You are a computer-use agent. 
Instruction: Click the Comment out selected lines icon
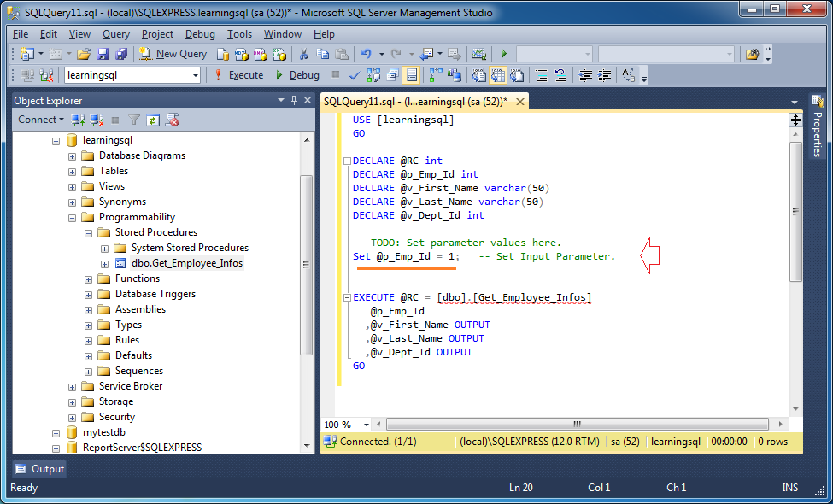(542, 75)
